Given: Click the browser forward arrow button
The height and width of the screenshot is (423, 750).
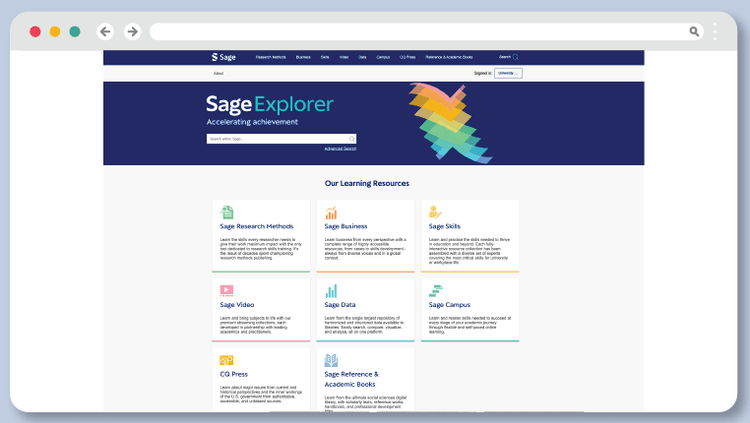Looking at the screenshot, I should 132,32.
